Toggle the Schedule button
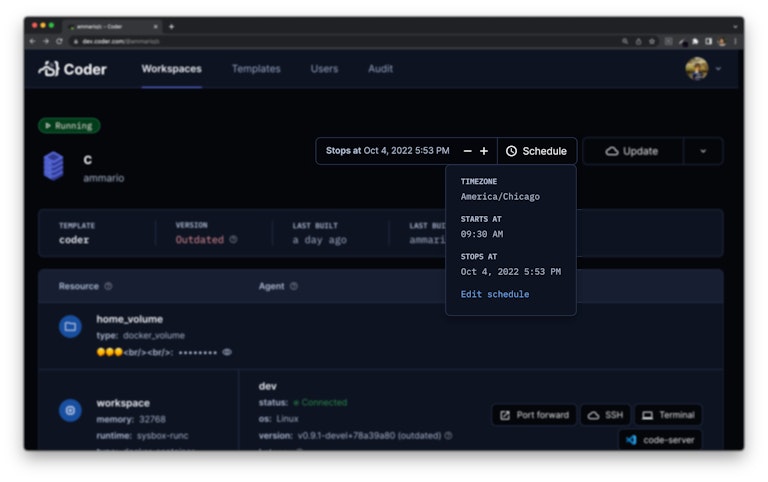Image resolution: width=768 pixels, height=482 pixels. [x=537, y=151]
